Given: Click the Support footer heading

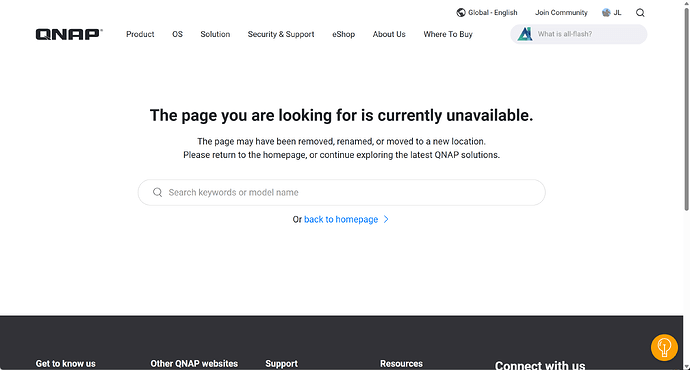Looking at the screenshot, I should tap(281, 363).
